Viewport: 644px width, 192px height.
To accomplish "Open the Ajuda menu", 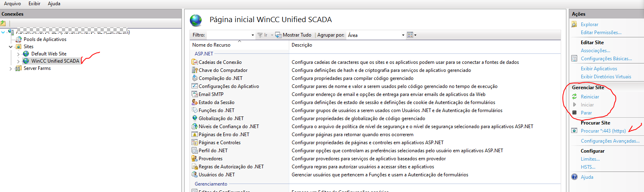I will click(x=54, y=4).
